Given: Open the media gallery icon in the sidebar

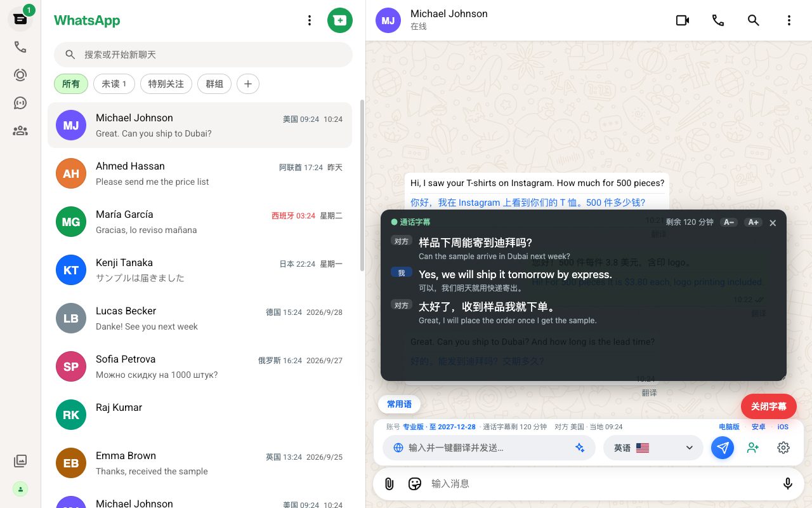Looking at the screenshot, I should click(x=20, y=461).
